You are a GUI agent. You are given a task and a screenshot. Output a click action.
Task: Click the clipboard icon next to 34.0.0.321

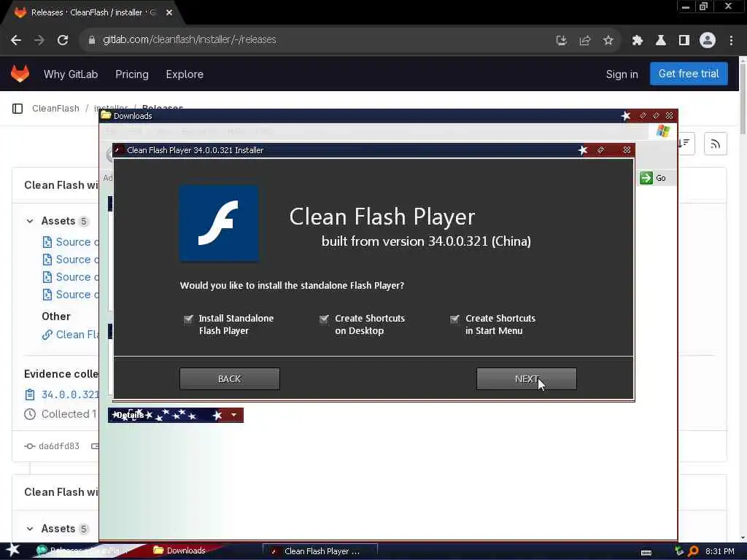[30, 394]
